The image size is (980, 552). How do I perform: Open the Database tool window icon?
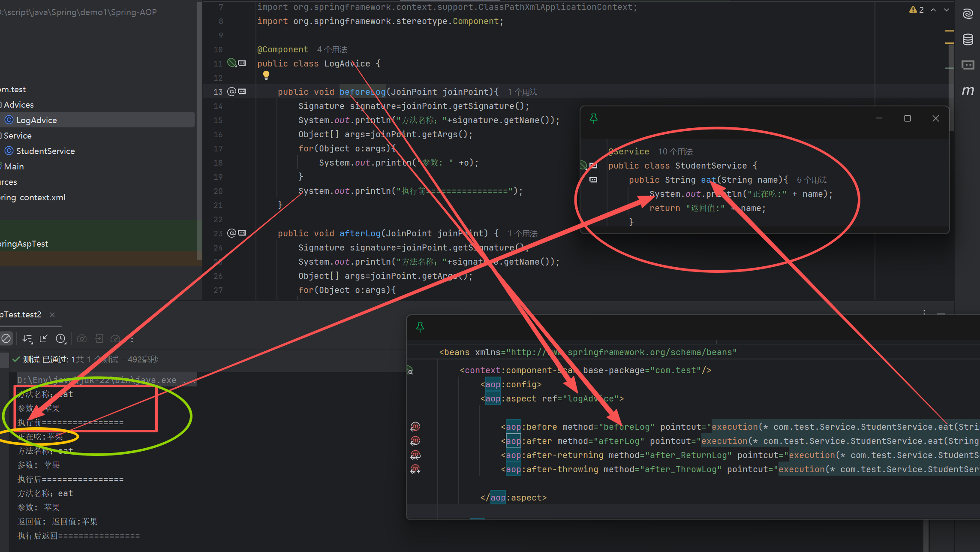pos(968,39)
